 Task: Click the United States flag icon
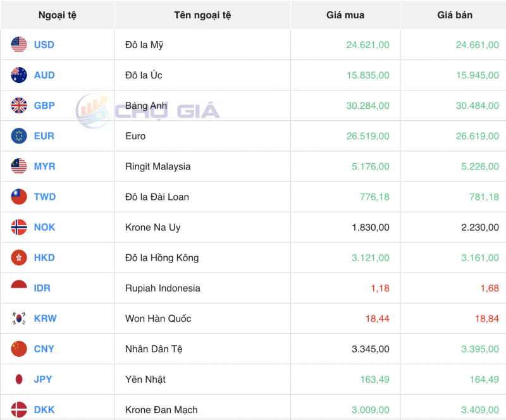(19, 45)
